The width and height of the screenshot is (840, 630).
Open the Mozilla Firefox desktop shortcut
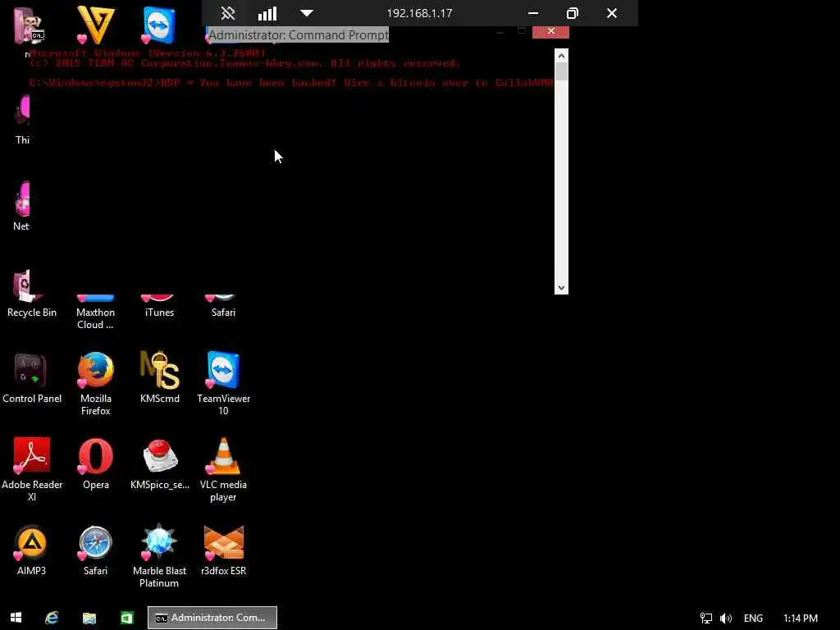[x=95, y=383]
